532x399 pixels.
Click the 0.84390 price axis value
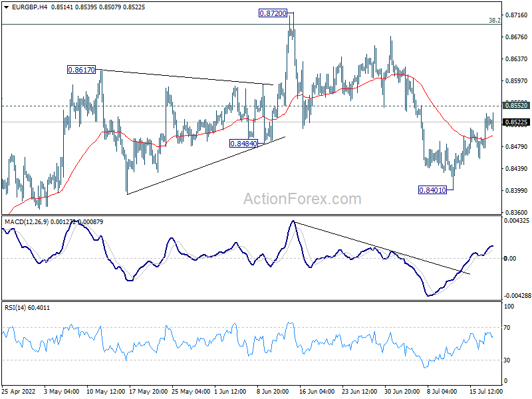pyautogui.click(x=517, y=169)
